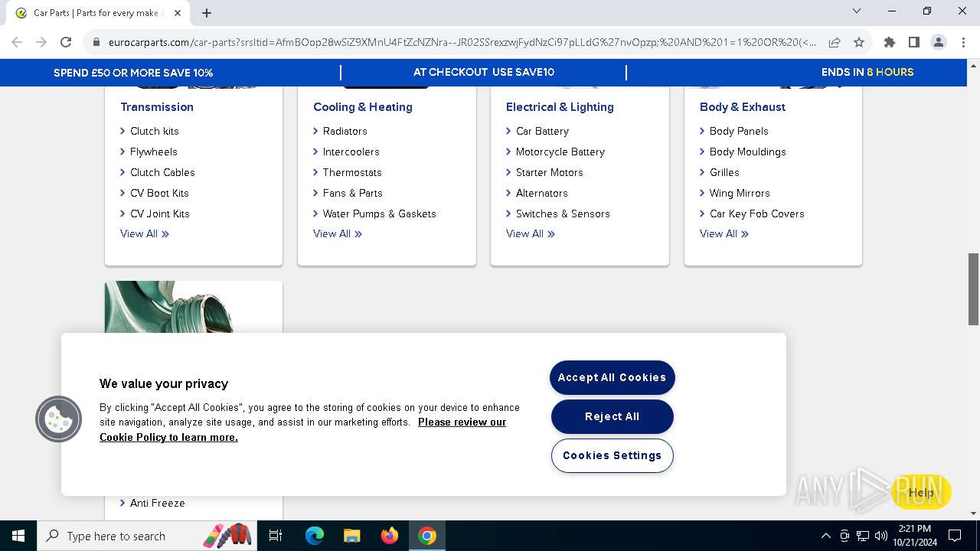Select Starter Motors
This screenshot has height=551, width=980.
[549, 172]
